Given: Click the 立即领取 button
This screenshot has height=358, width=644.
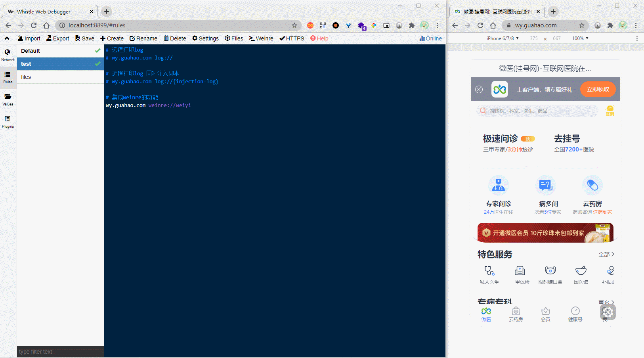Looking at the screenshot, I should pos(598,89).
